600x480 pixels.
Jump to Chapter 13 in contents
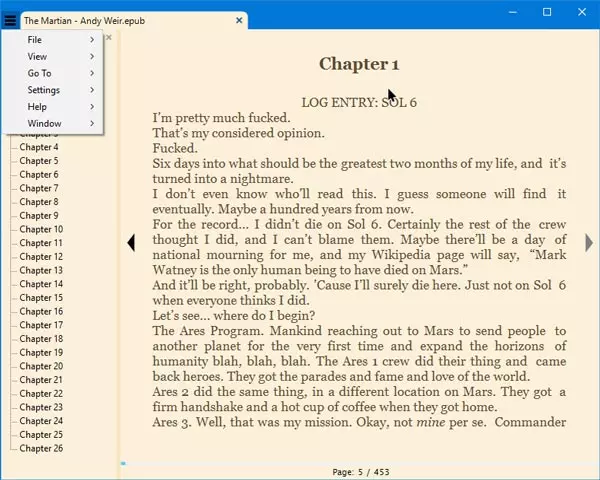[x=41, y=270]
